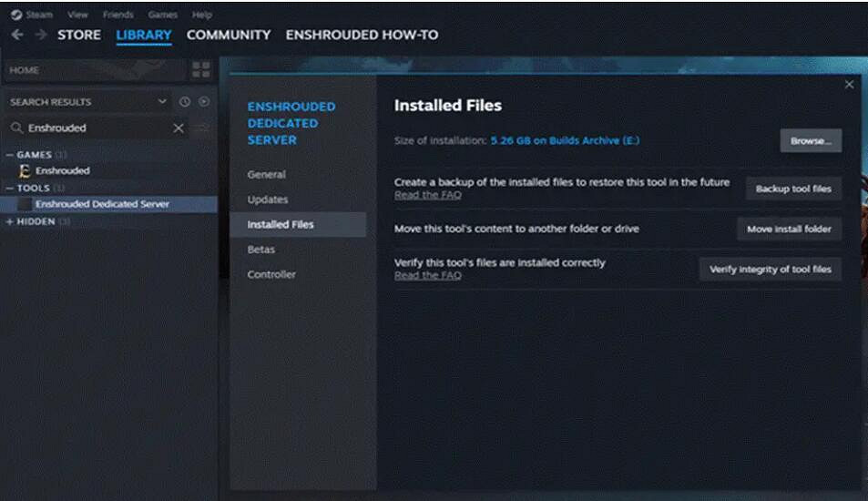Collapse the GAMES category
The image size is (868, 501).
pos(10,155)
